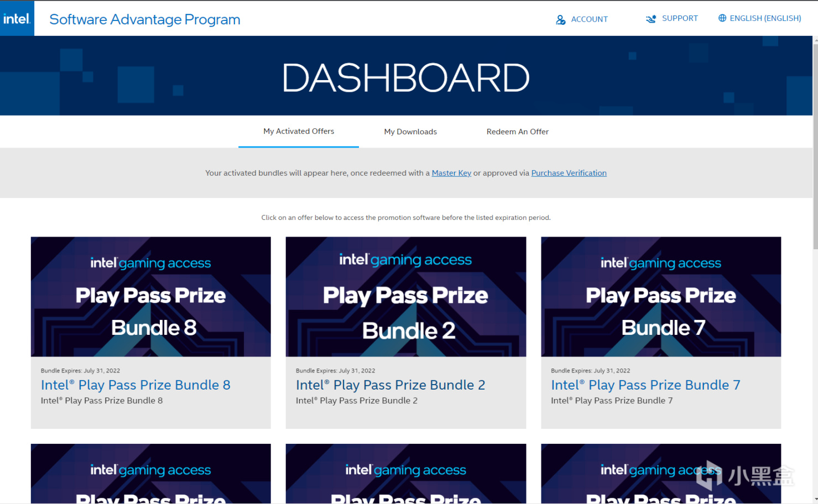Click the Bundle 8 description subtitle text
Screen dimensions: 818x504
click(102, 401)
